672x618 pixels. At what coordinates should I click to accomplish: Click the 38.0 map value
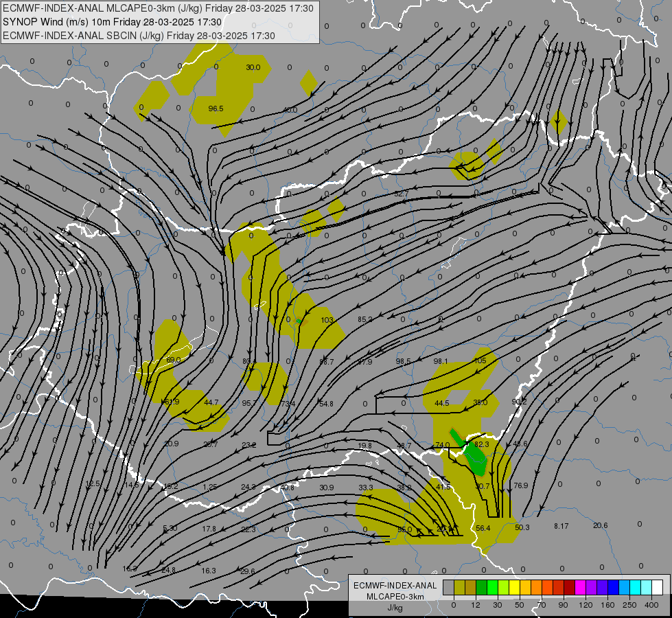coord(480,402)
